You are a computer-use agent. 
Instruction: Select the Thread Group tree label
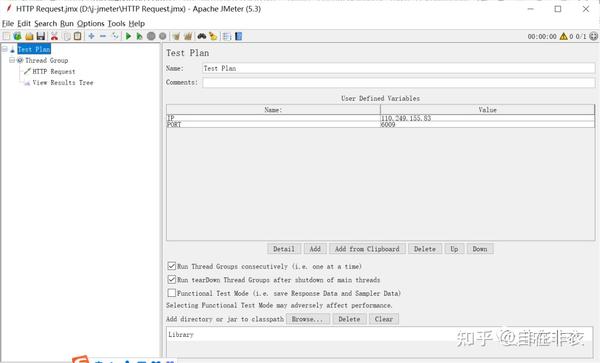46,60
